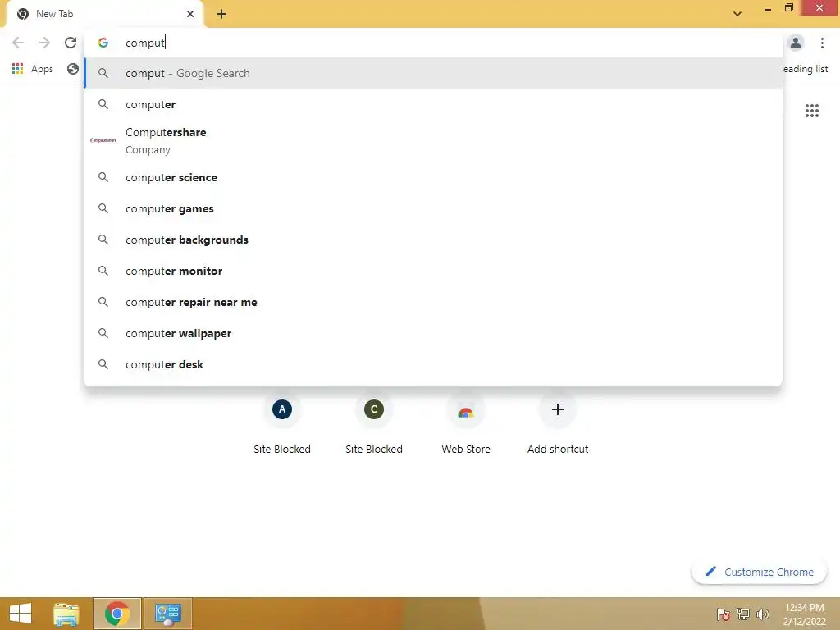
Task: Pick 'computer wallpaper' suggestion
Action: pos(433,333)
